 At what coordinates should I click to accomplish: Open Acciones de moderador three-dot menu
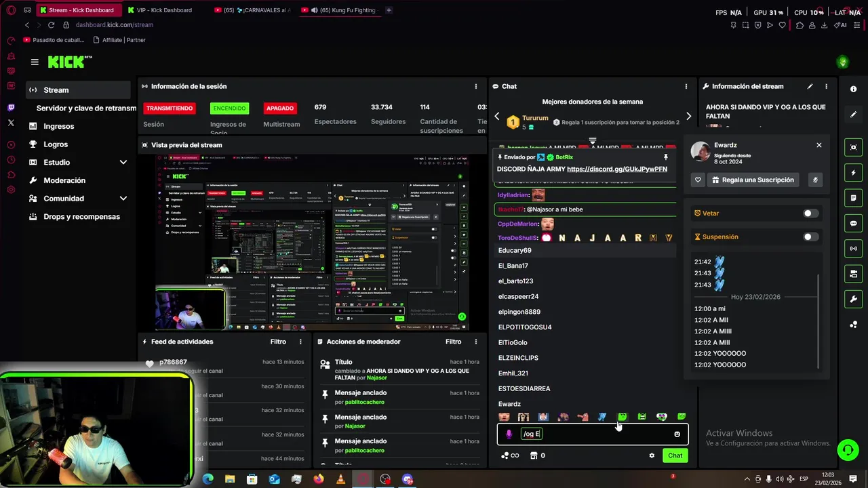[475, 342]
